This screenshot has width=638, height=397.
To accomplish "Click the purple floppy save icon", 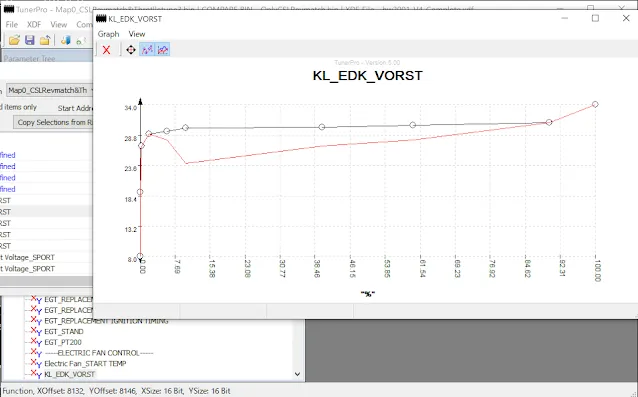I will point(30,40).
